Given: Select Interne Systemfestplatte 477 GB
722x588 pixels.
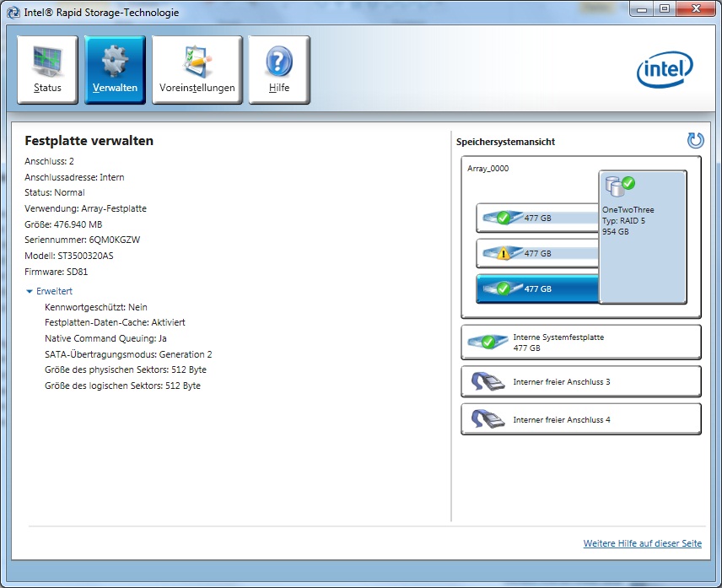Looking at the screenshot, I should click(x=581, y=343).
